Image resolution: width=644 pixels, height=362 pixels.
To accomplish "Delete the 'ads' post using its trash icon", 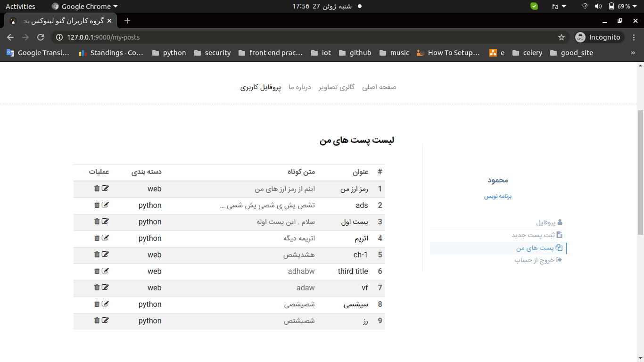I will pyautogui.click(x=97, y=205).
